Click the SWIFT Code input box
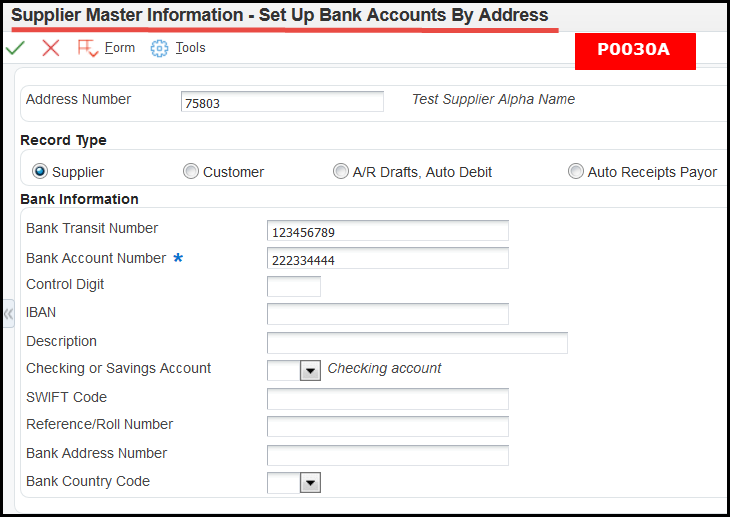 (388, 399)
